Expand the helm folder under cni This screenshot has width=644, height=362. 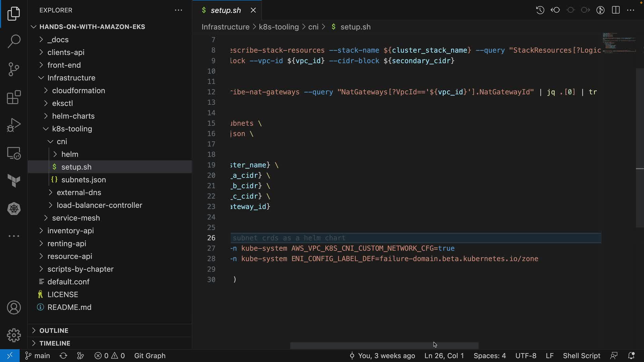[70, 154]
